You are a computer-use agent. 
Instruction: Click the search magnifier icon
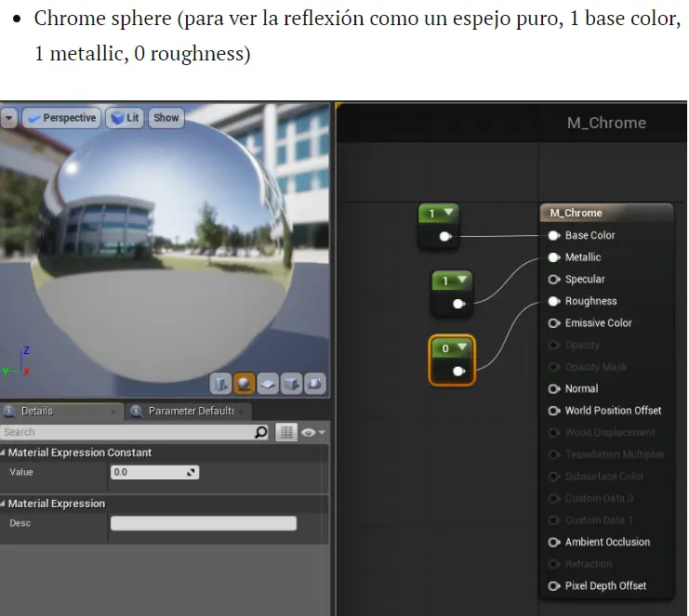(261, 432)
